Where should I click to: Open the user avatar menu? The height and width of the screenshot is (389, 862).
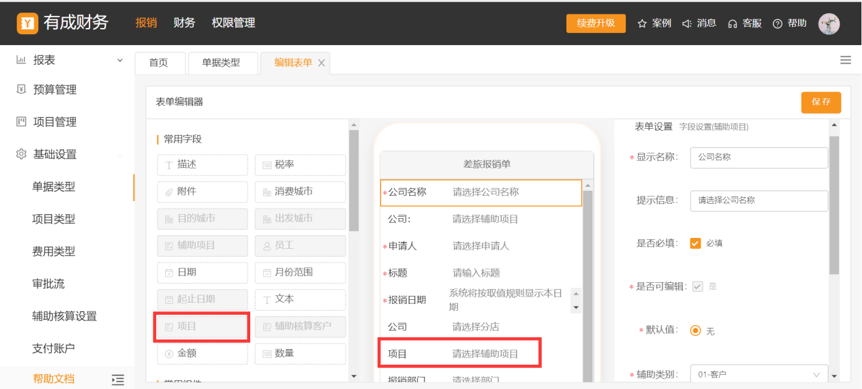[828, 24]
